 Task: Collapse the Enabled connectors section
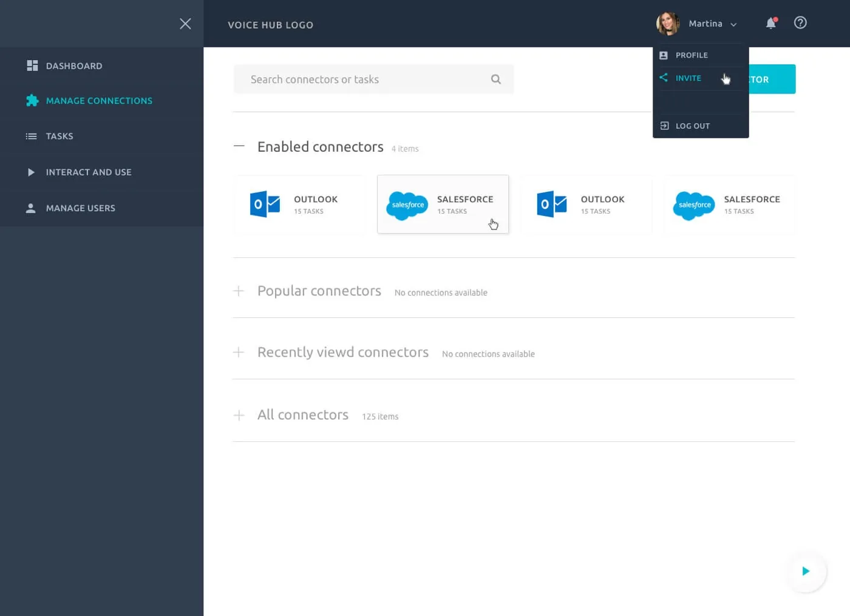pyautogui.click(x=239, y=146)
